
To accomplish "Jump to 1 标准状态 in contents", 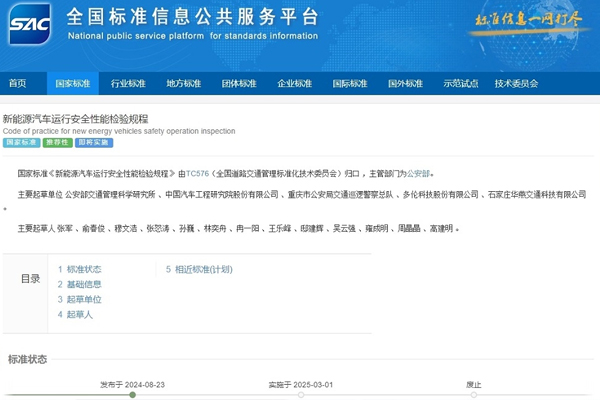I will (x=79, y=270).
